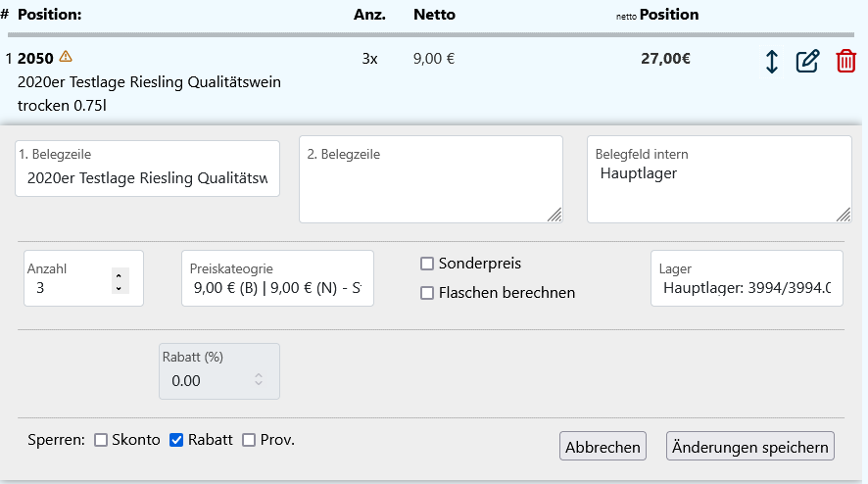Click the edit position pencil icon

click(x=807, y=62)
